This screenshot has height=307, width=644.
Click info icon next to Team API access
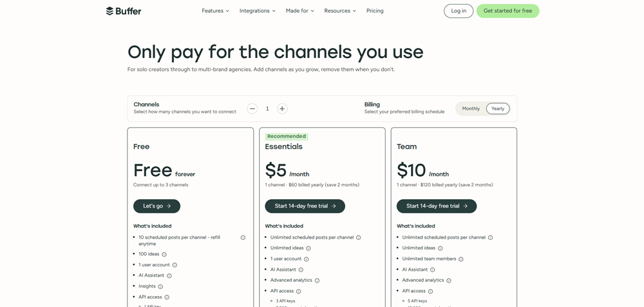point(430,291)
